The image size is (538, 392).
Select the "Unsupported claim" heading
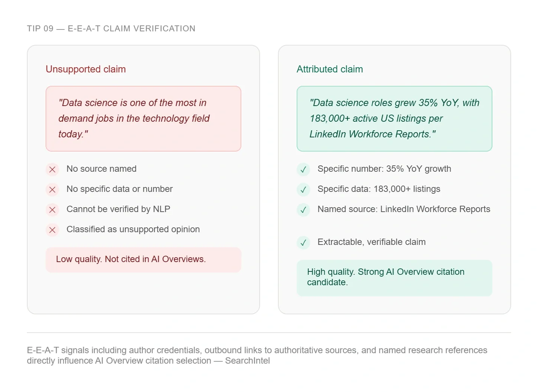(x=86, y=69)
